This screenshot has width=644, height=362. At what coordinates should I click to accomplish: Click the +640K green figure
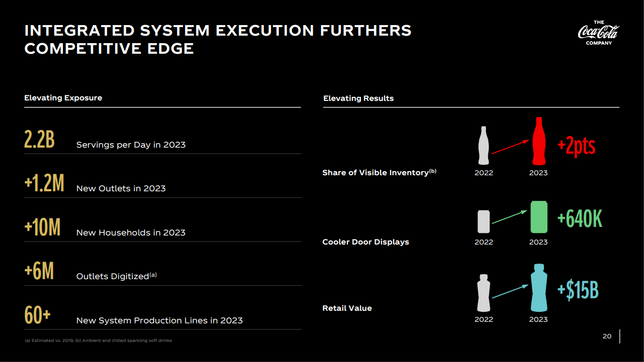580,219
